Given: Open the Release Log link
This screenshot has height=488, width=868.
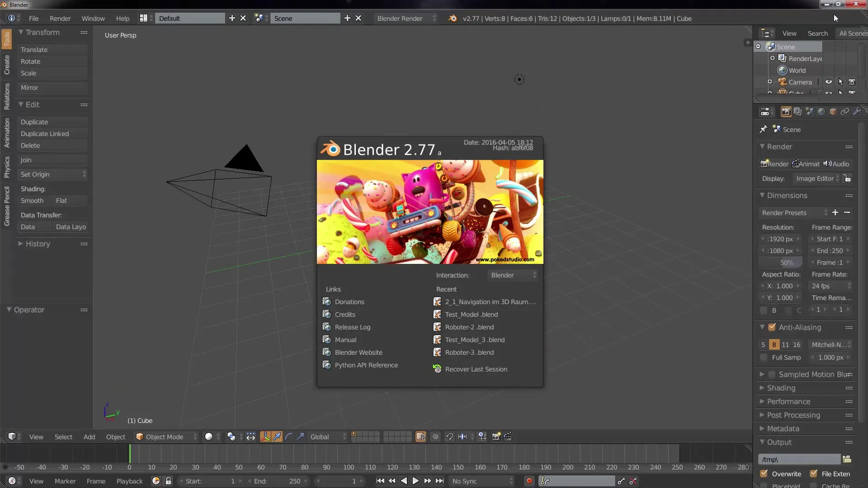Looking at the screenshot, I should click(352, 327).
